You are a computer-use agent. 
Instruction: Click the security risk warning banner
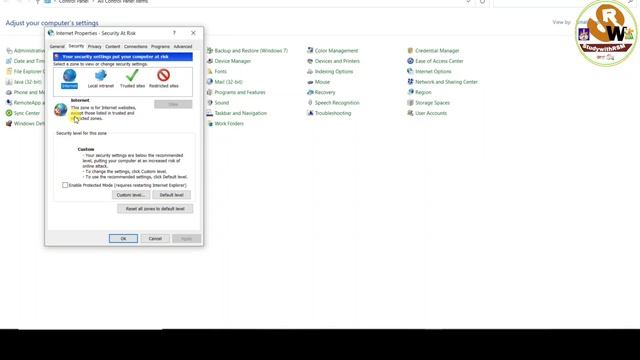123,57
